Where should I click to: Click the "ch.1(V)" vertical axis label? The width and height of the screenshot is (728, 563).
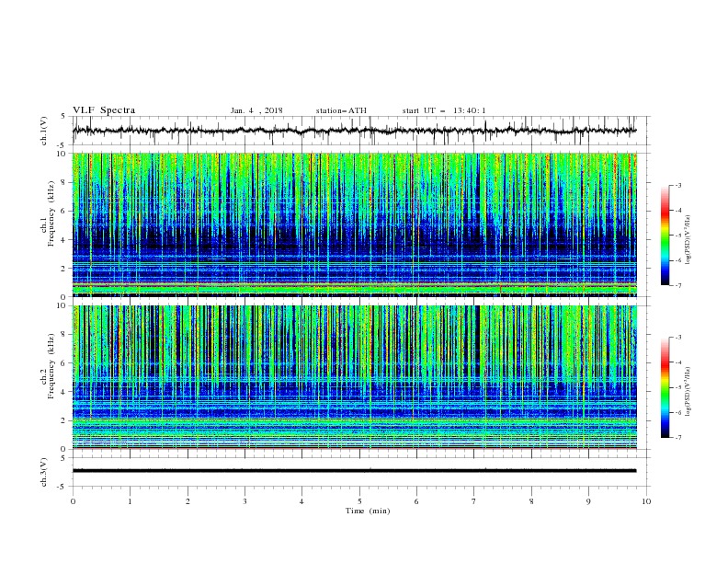coord(44,131)
